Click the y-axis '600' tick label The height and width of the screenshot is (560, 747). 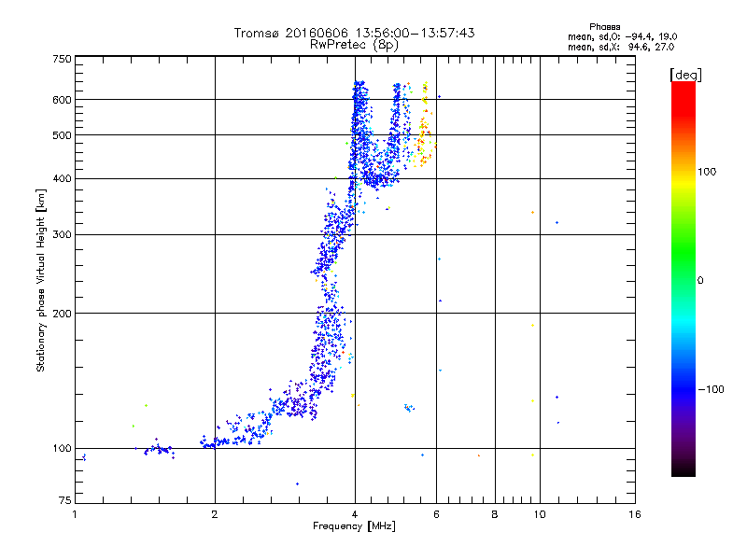pyautogui.click(x=62, y=100)
